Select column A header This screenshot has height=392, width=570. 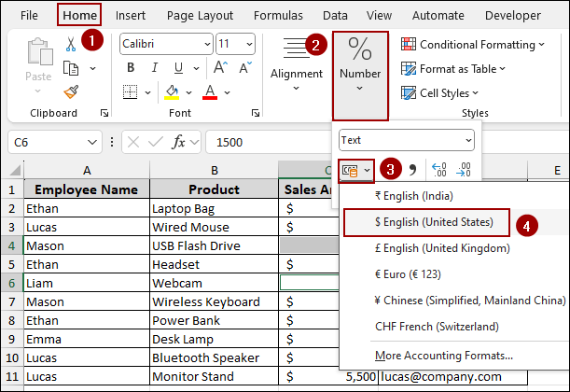[x=87, y=170]
